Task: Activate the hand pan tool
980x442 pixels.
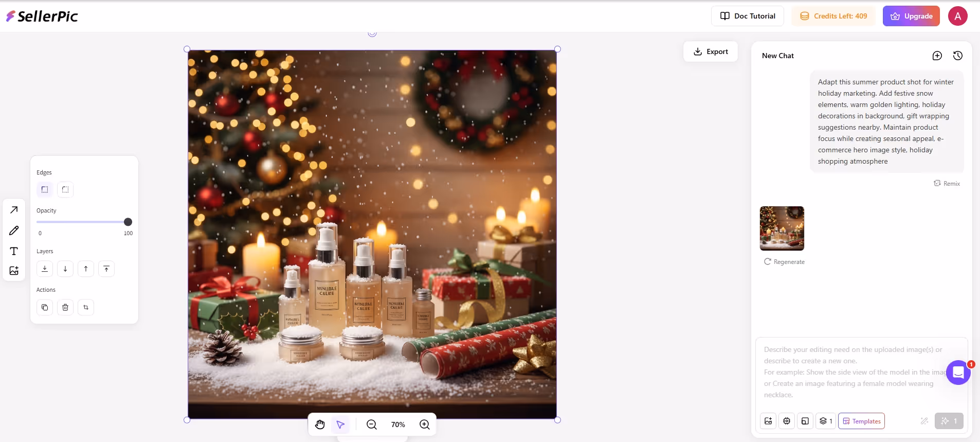Action: tap(320, 425)
